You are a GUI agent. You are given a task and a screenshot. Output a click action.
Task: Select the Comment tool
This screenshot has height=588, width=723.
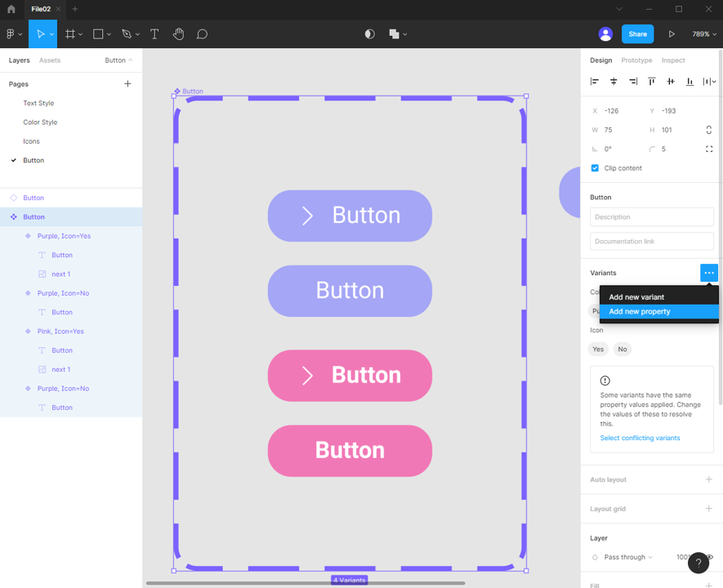[202, 34]
